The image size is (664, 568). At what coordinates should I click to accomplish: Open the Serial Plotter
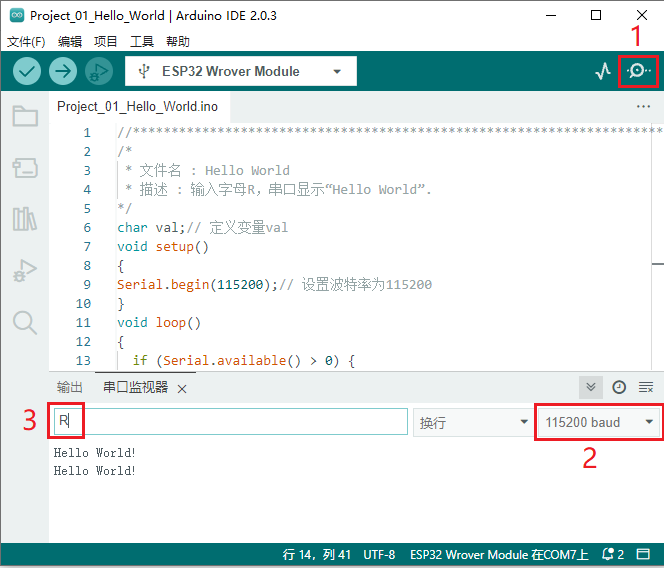[602, 71]
